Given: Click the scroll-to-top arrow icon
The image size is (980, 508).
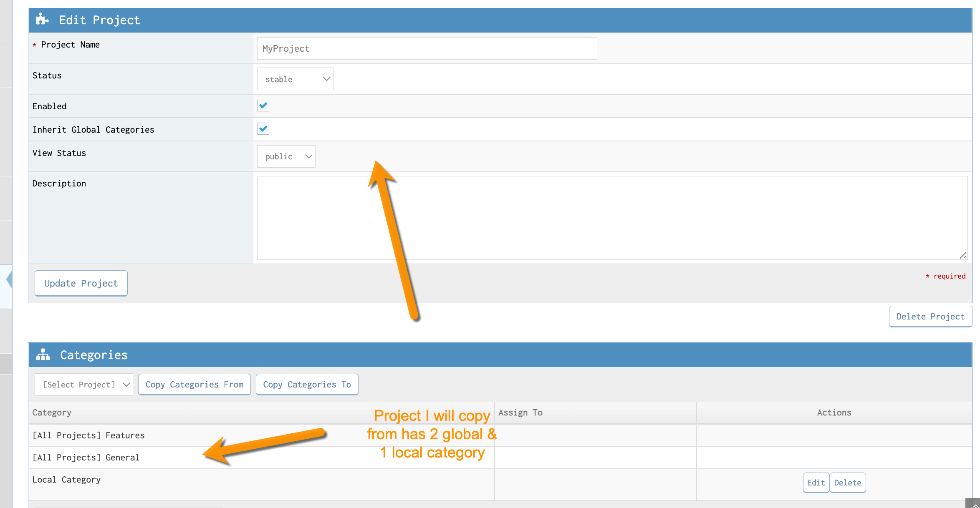Looking at the screenshot, I should [975, 505].
